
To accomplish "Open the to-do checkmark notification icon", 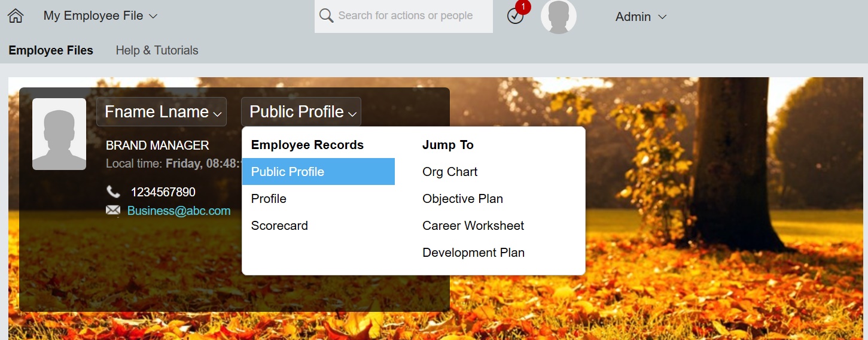I will (515, 16).
